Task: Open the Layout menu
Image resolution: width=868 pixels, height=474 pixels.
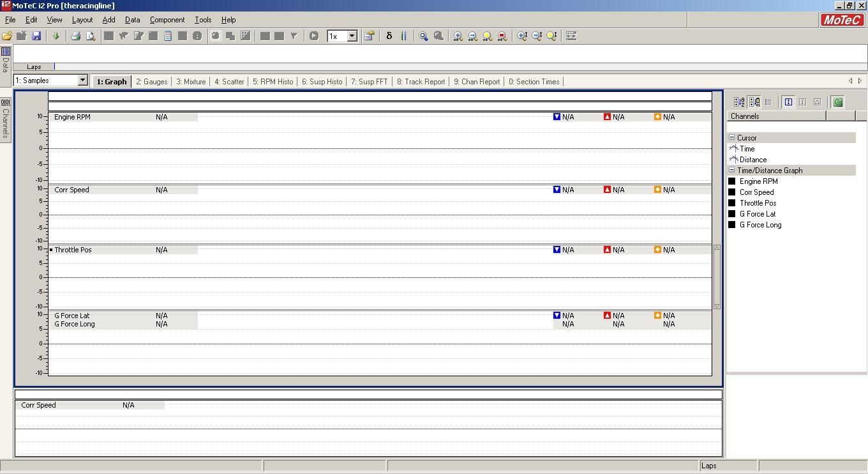Action: 82,20
